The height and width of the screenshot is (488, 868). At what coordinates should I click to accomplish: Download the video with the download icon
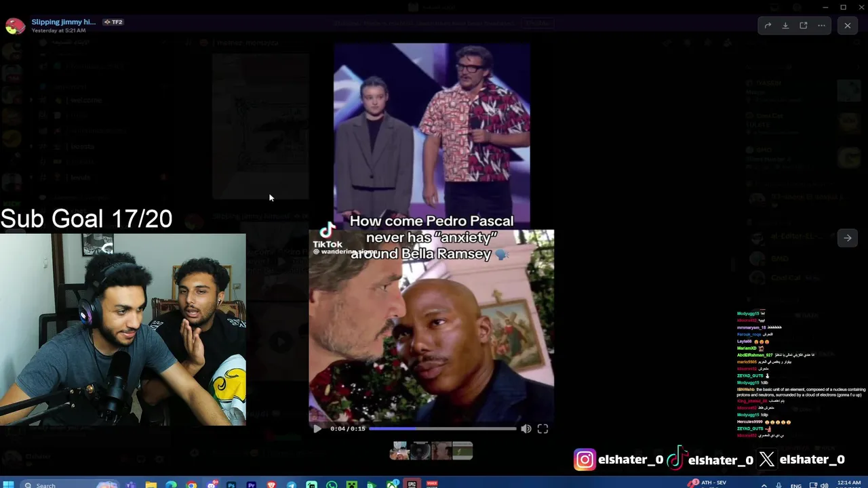(x=785, y=26)
